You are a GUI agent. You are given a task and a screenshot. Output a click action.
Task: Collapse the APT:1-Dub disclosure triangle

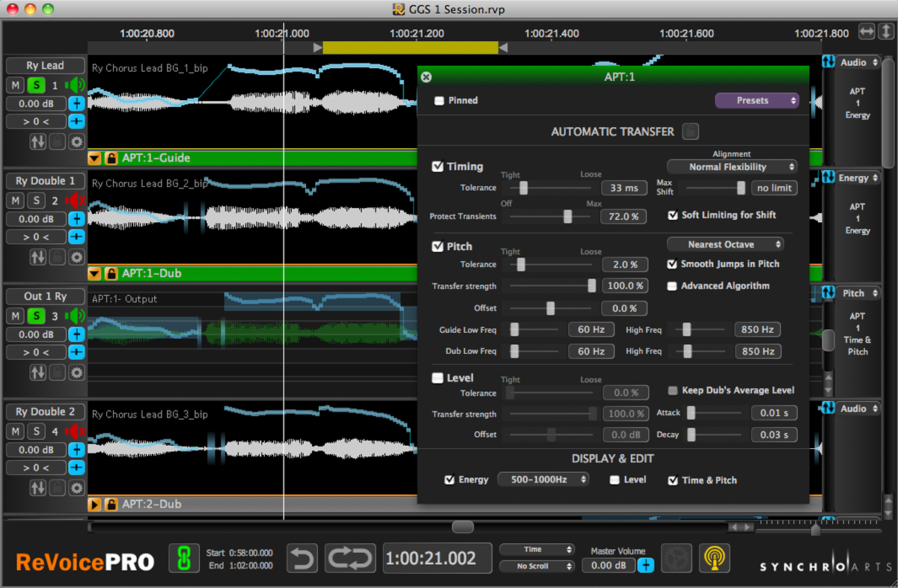coord(94,273)
